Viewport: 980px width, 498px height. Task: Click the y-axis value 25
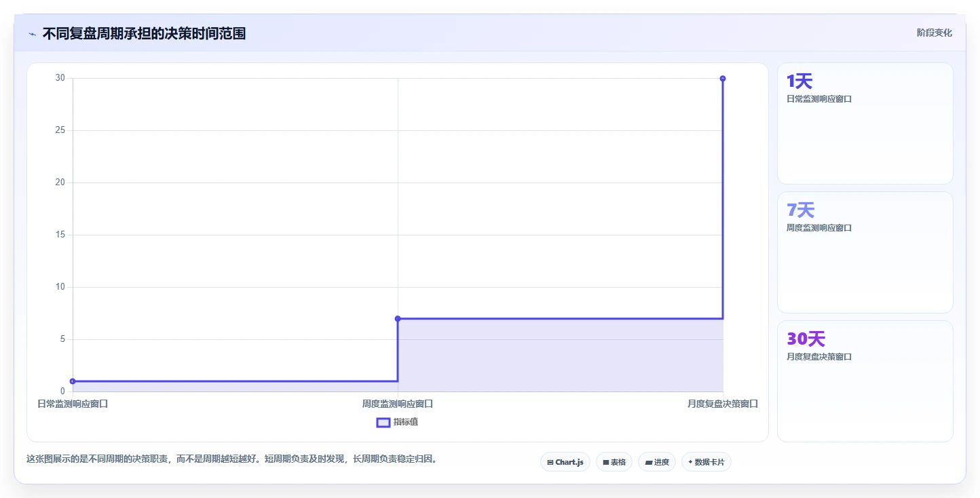(60, 130)
